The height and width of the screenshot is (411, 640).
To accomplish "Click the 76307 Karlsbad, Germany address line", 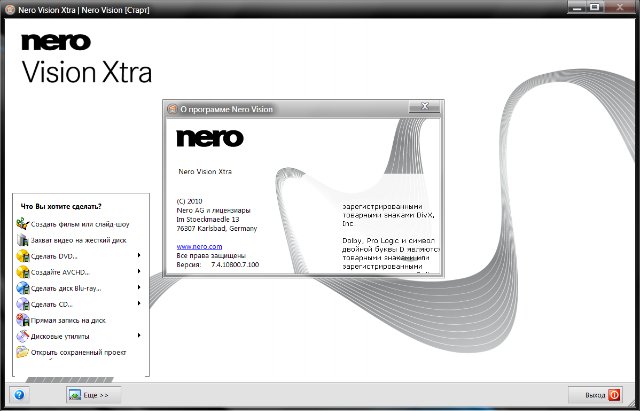I will point(217,229).
